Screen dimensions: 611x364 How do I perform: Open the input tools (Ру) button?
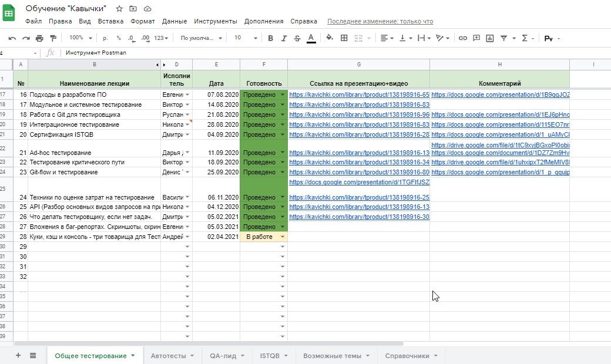(x=552, y=38)
